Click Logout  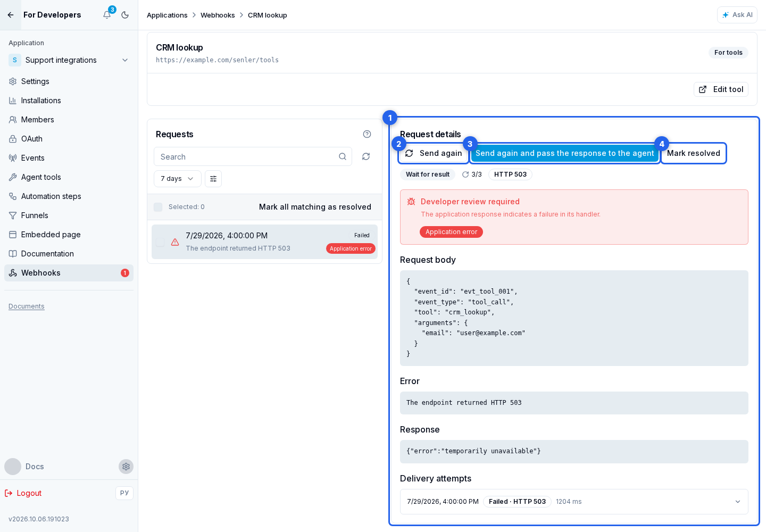coord(23,493)
